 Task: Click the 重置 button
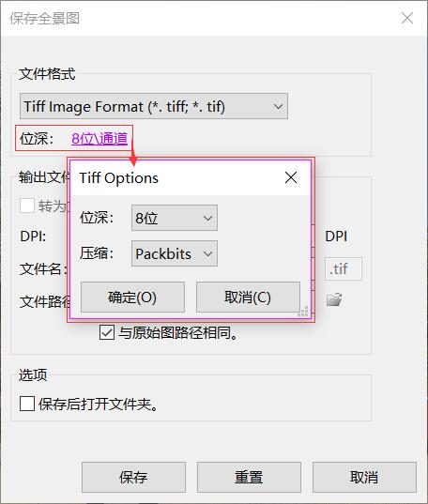point(249,478)
